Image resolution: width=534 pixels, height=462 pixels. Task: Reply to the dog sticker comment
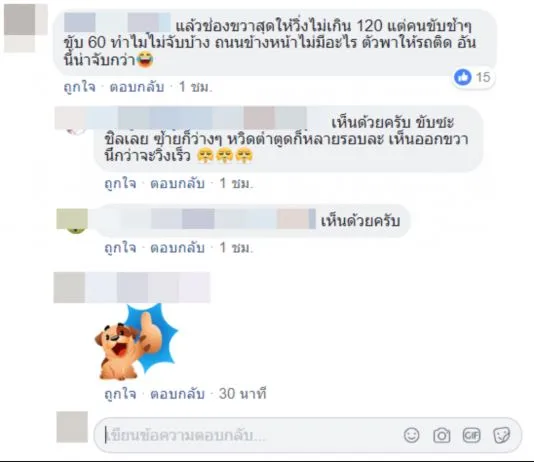pos(177,394)
